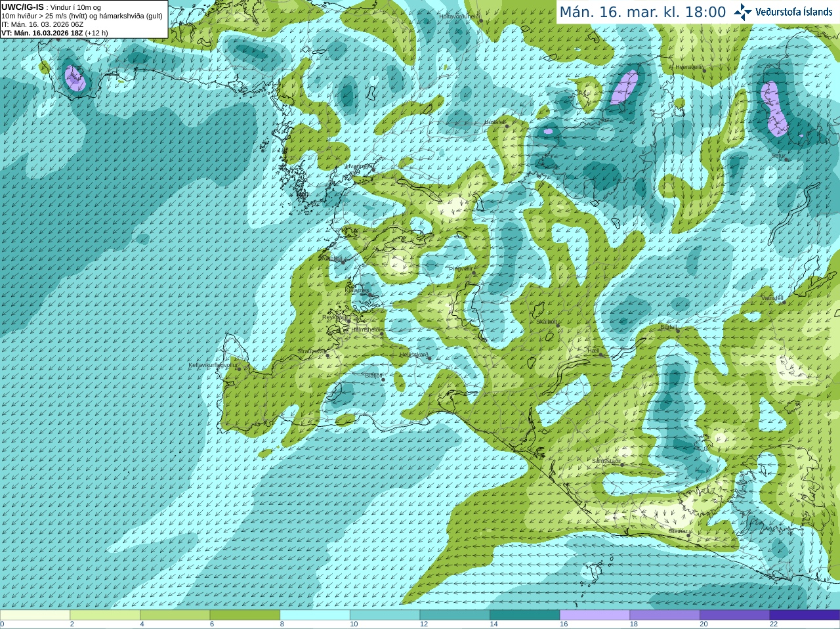
Task: Click the Veðurstofa Íslands logo text
Action: pyautogui.click(x=794, y=12)
